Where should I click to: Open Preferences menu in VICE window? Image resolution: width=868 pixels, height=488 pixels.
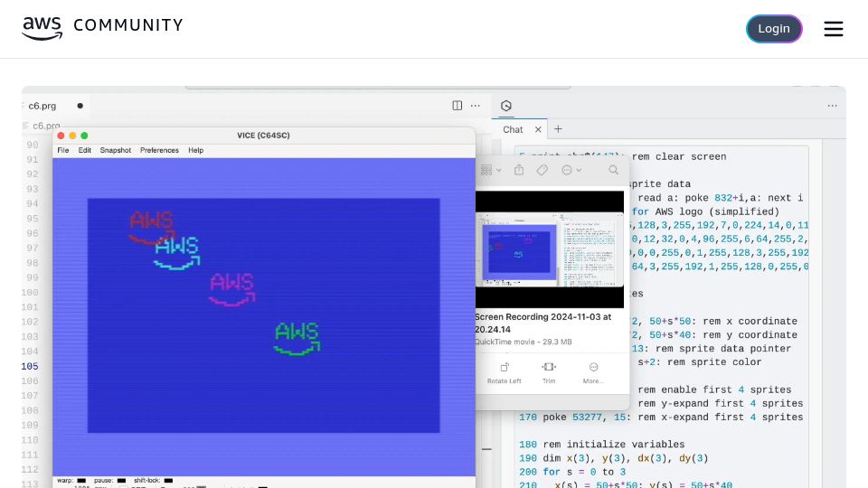coord(159,150)
